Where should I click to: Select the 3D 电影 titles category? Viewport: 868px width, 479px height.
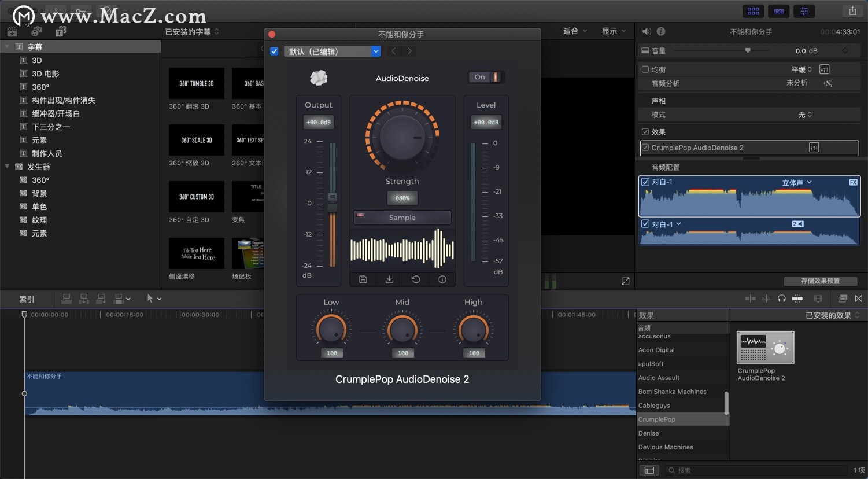coord(46,73)
